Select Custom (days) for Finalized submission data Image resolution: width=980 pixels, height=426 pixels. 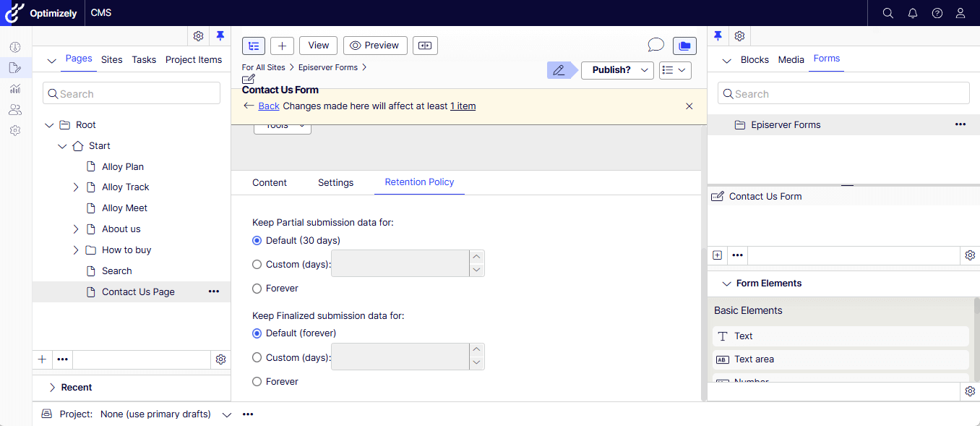(257, 357)
